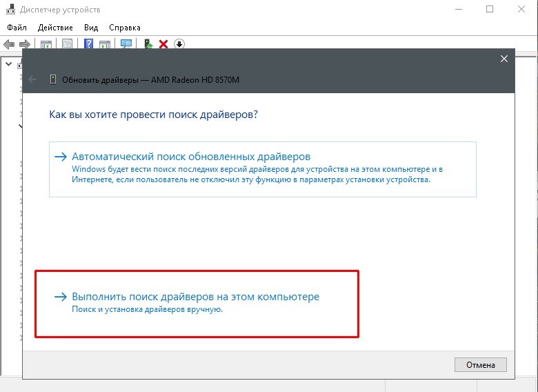This screenshot has width=538, height=392.
Task: Open the Файл menu
Action: [17, 28]
